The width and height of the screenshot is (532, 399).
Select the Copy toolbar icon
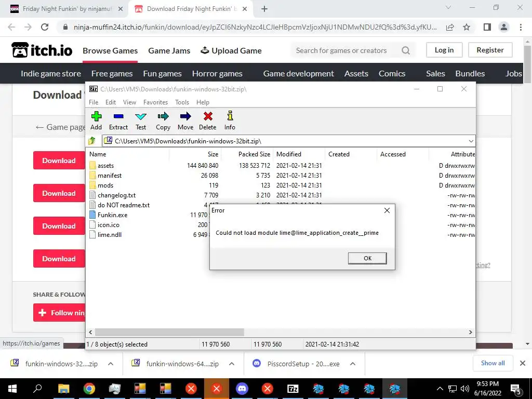(163, 121)
